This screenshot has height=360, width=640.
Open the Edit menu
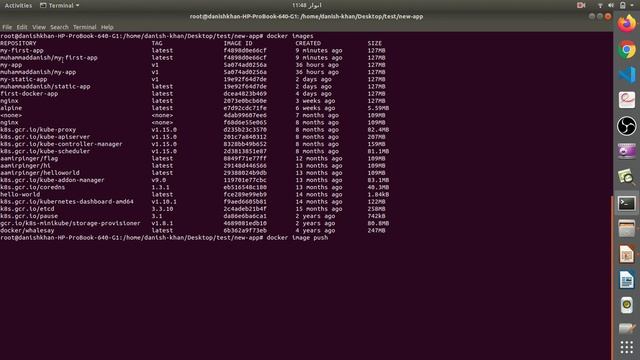(22, 27)
